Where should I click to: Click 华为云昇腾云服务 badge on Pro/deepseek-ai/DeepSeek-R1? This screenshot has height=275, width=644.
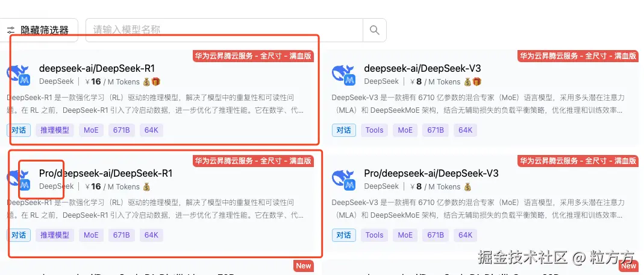click(254, 161)
